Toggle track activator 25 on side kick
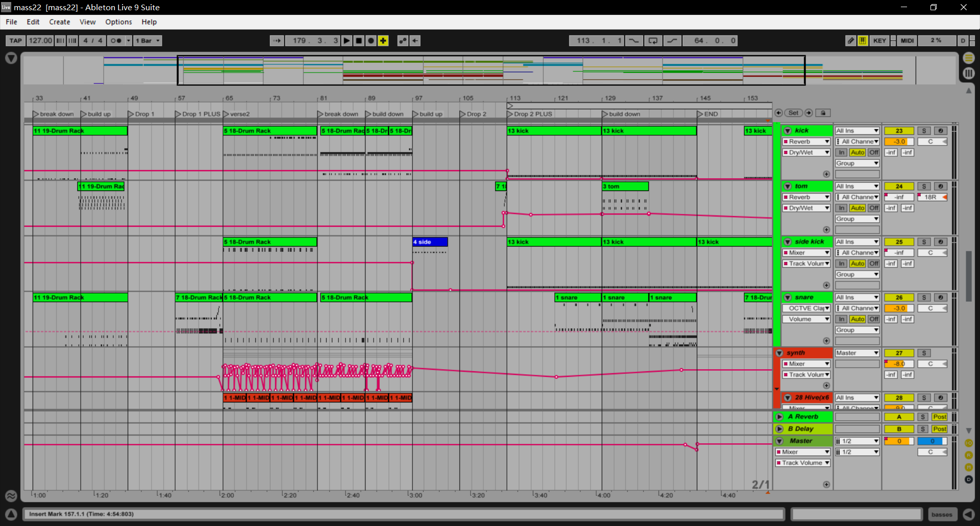This screenshot has width=980, height=526. [899, 242]
